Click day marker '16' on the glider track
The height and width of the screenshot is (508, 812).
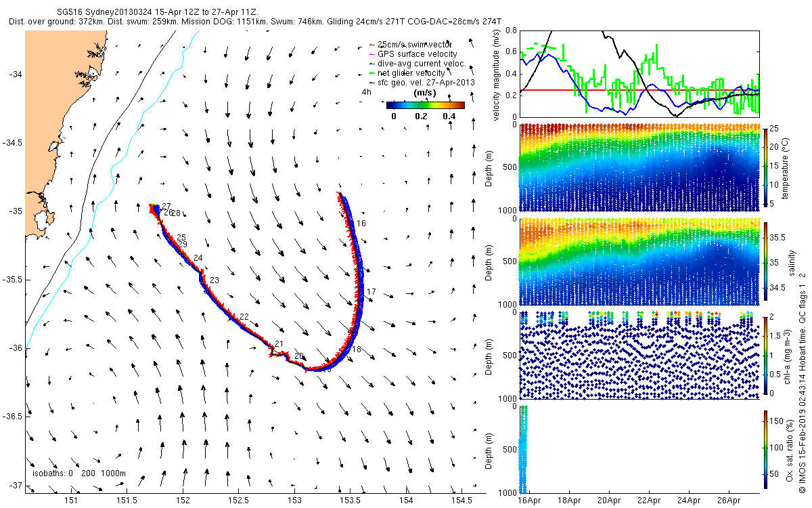361,223
